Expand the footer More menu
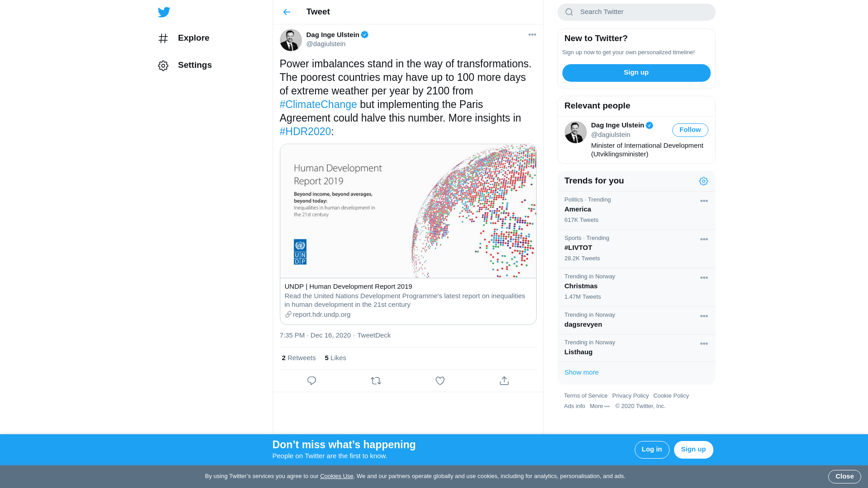 599,406
